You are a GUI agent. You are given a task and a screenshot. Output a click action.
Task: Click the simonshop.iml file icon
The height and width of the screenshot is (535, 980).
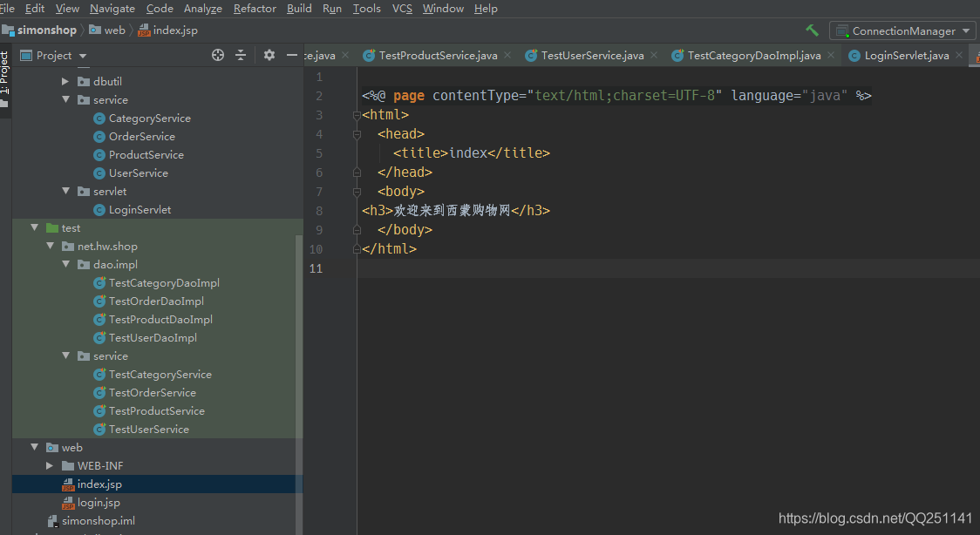coord(53,521)
